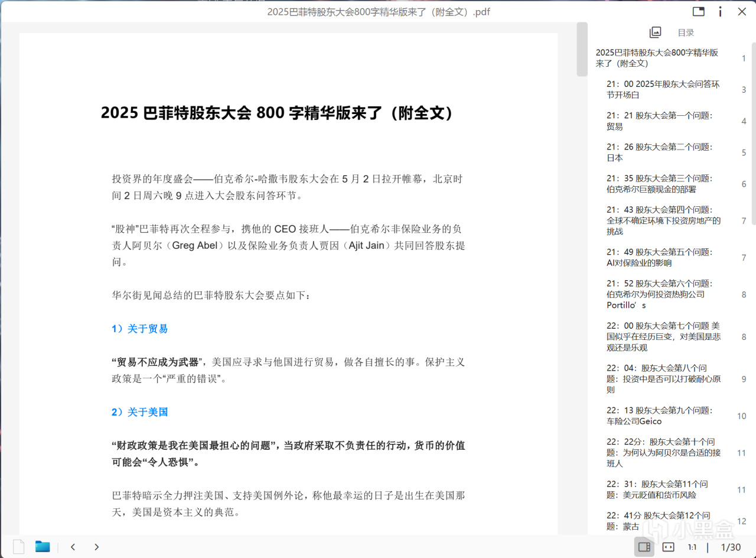The width and height of the screenshot is (756, 558).
Task: Click the blue heading 1）关于贸易
Action: pos(139,329)
